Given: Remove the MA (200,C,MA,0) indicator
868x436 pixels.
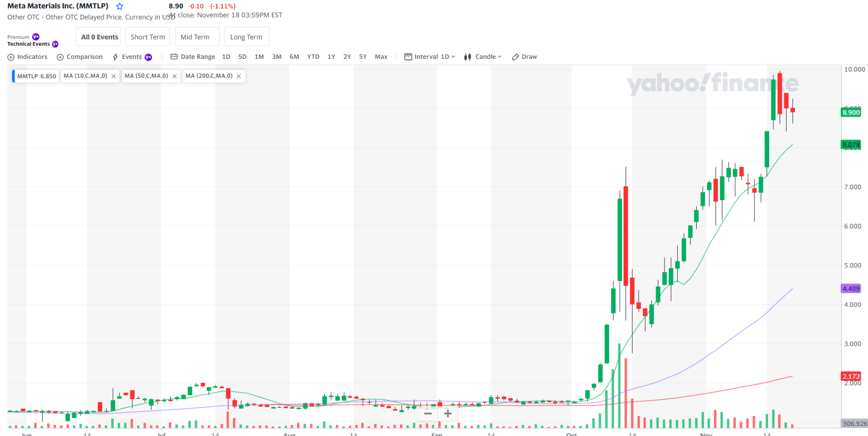Looking at the screenshot, I should point(239,76).
